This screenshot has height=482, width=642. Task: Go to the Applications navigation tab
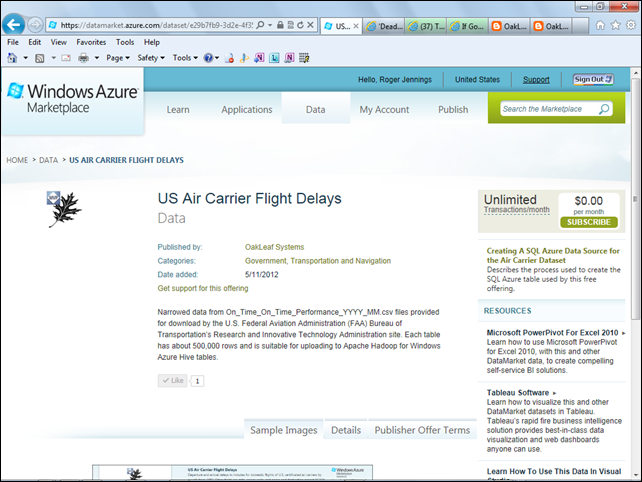click(246, 110)
